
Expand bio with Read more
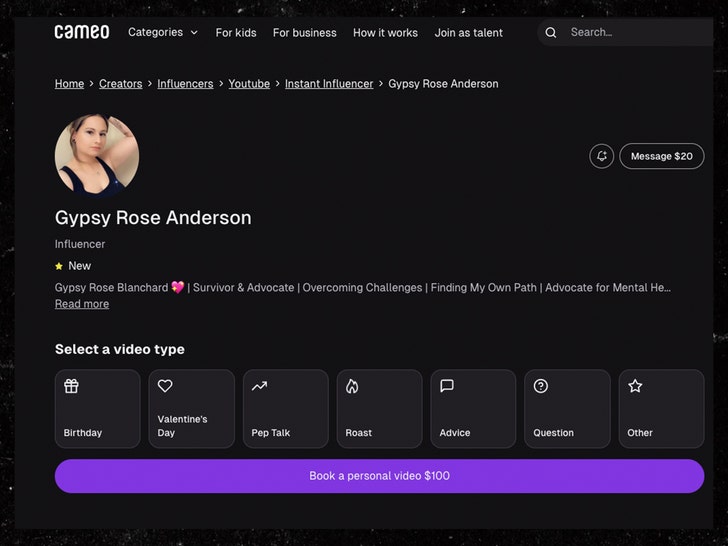coord(82,304)
